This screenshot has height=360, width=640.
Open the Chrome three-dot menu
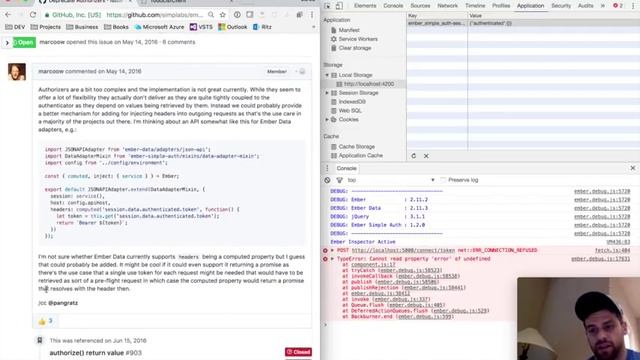[x=312, y=15]
